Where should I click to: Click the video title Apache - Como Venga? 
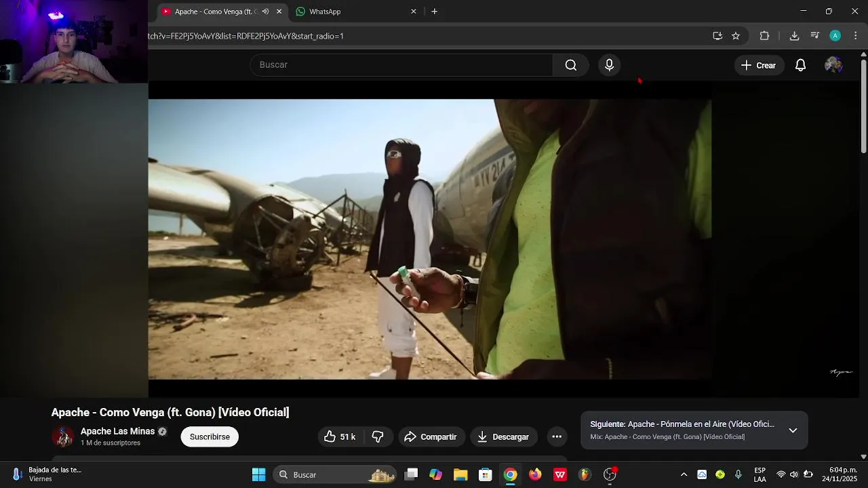pyautogui.click(x=170, y=412)
